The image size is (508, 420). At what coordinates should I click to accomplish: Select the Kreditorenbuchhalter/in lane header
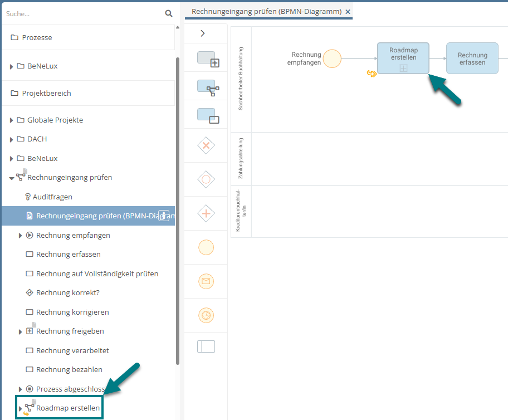tap(241, 211)
